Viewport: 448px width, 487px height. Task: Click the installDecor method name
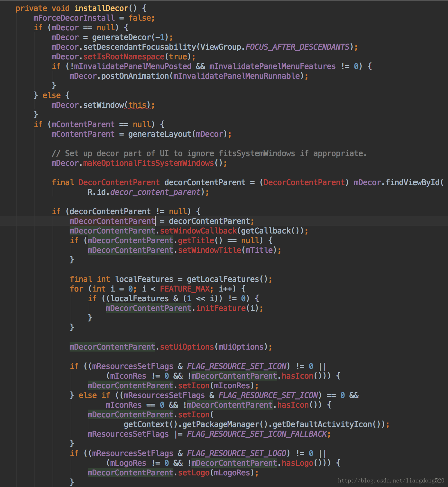(x=102, y=8)
